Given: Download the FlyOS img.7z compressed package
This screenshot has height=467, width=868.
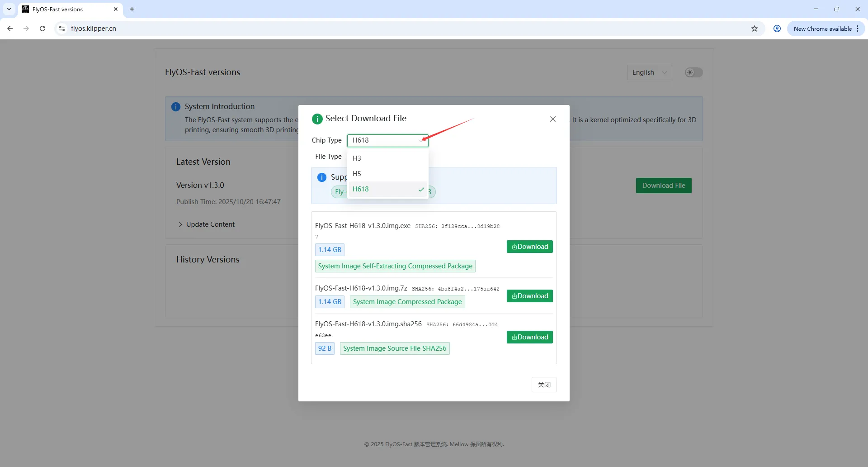Looking at the screenshot, I should [529, 296].
